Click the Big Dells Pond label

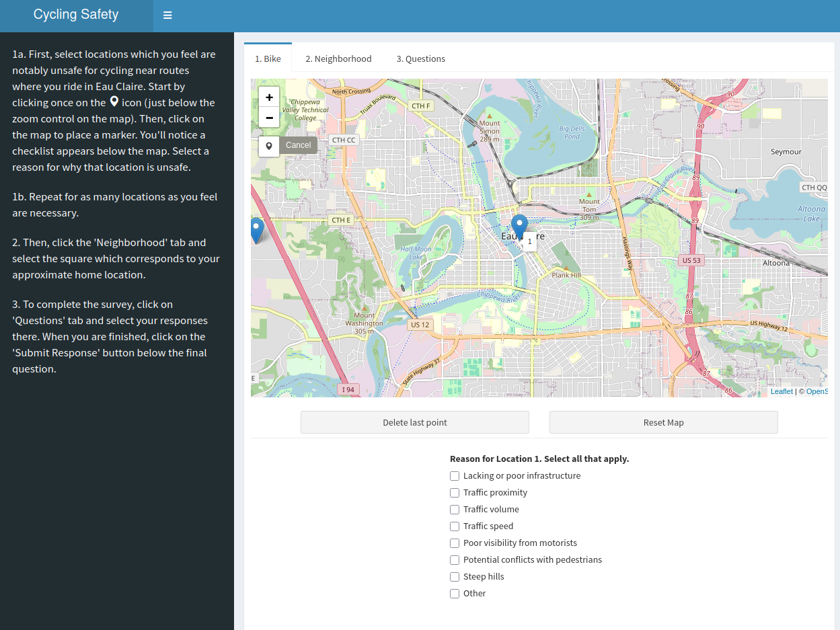[x=572, y=132]
